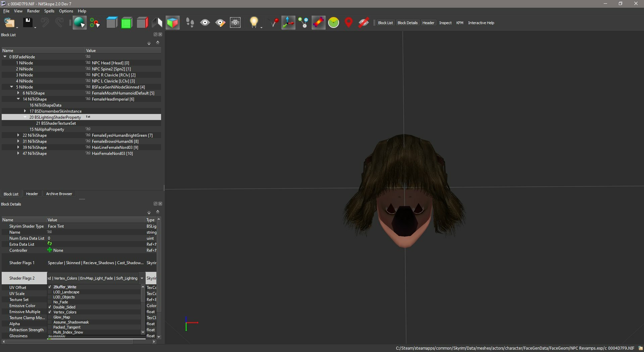Open the lighting options dropdown arrow
The image size is (644, 352).
point(261,27)
